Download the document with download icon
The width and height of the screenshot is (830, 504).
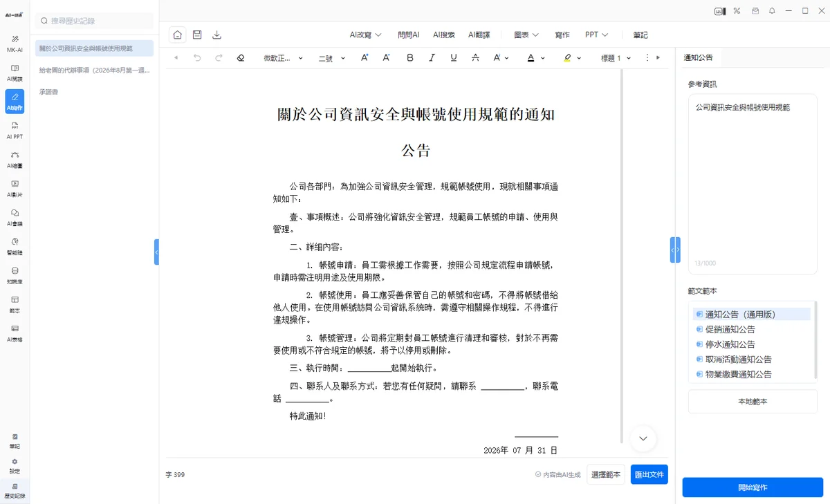click(217, 35)
